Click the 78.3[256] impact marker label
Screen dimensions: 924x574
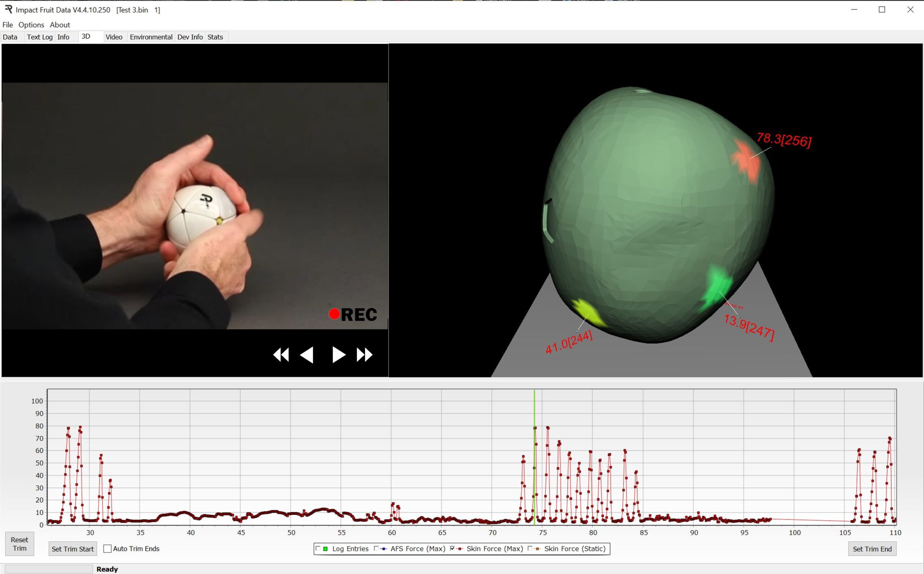pyautogui.click(x=784, y=140)
